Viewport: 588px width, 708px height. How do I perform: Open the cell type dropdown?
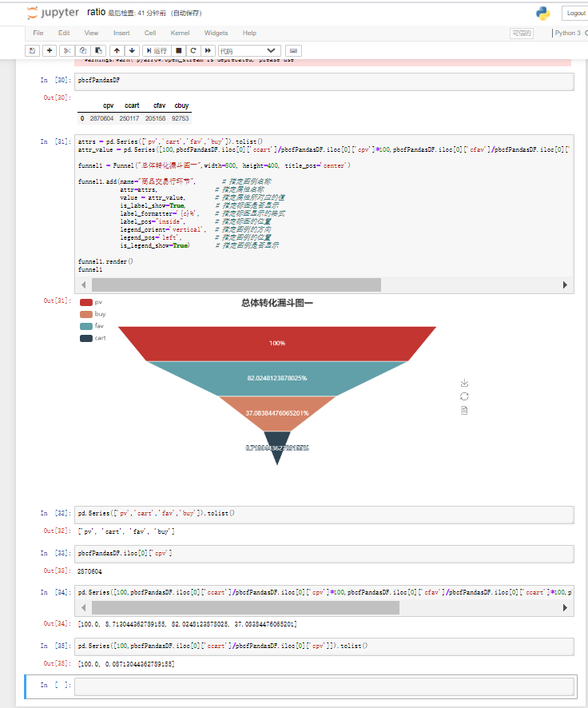[249, 50]
